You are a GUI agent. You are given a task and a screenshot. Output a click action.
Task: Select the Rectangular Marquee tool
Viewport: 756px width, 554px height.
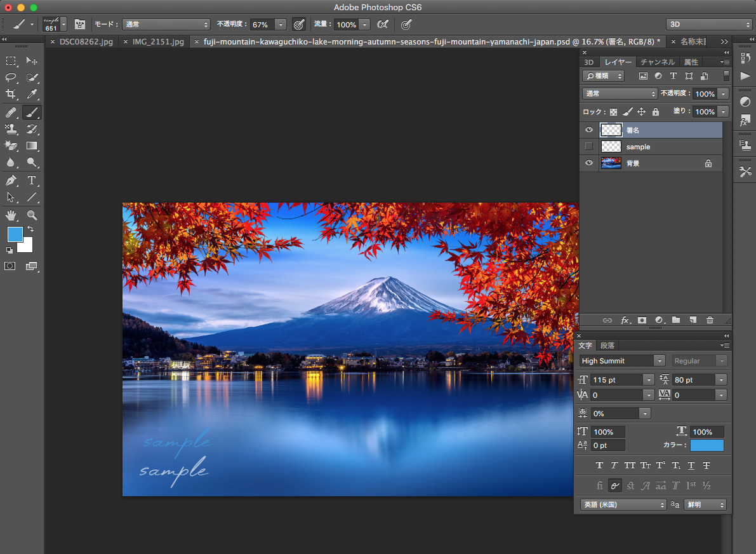click(11, 61)
